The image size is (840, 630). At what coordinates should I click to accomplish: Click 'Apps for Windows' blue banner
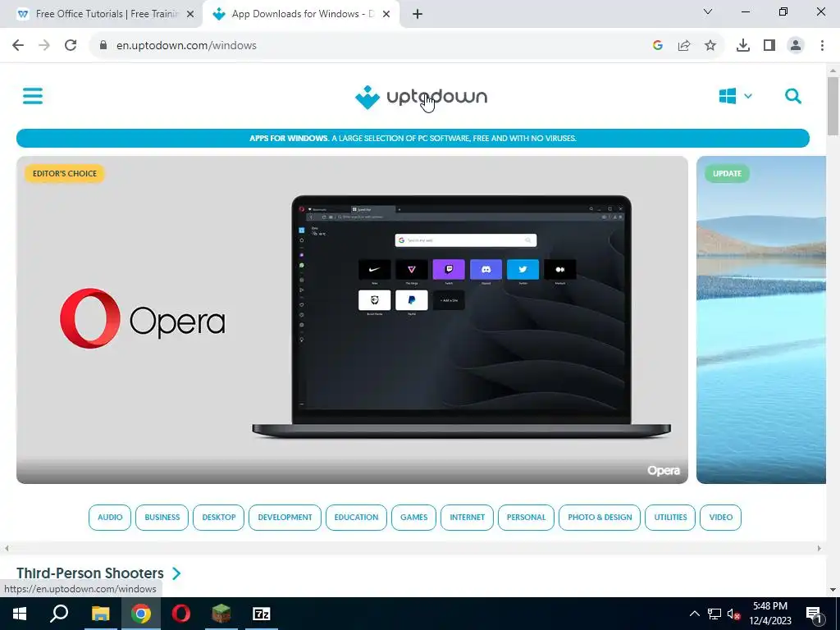click(413, 138)
